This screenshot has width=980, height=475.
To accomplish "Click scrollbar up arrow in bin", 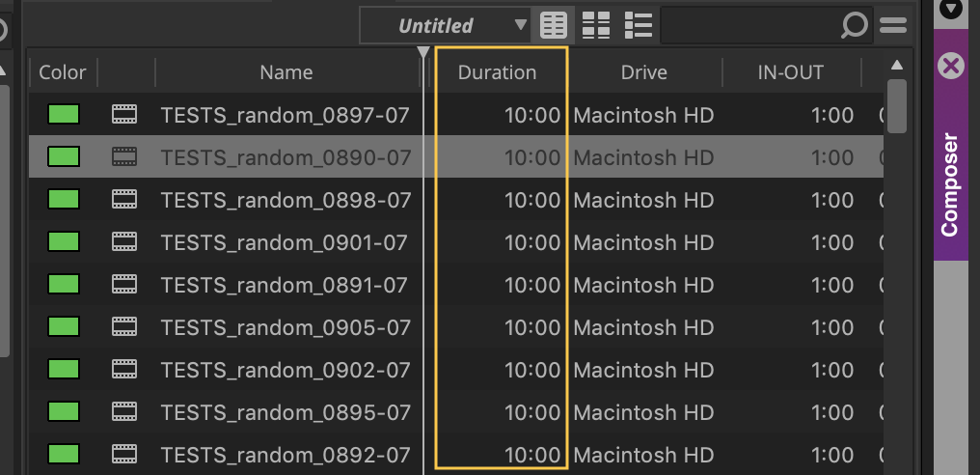I will pos(897,65).
